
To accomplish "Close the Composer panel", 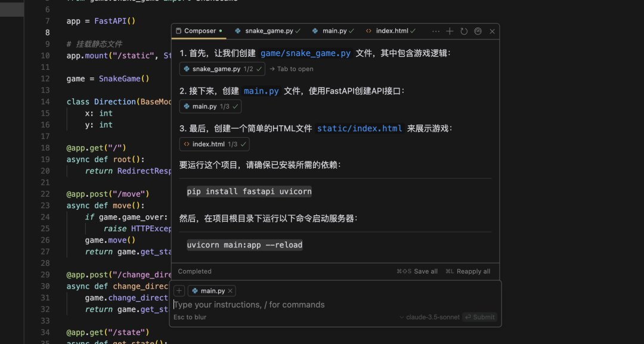I will click(492, 31).
